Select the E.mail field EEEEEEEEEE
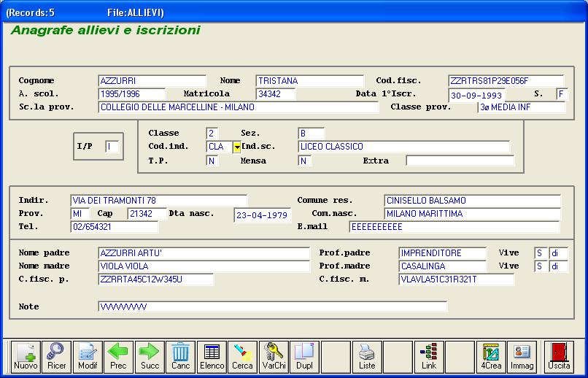Image resolution: width=588 pixels, height=378 pixels. point(454,227)
